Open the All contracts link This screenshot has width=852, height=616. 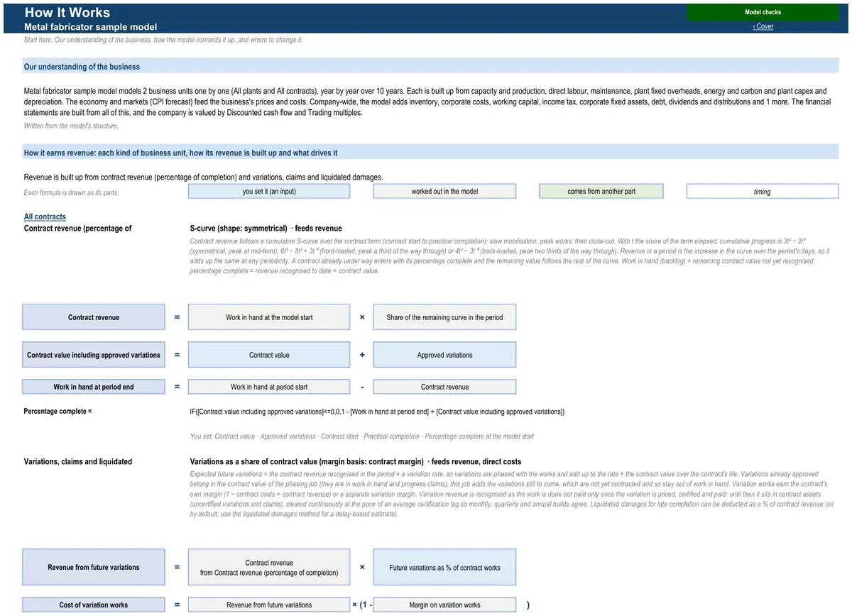pos(45,217)
